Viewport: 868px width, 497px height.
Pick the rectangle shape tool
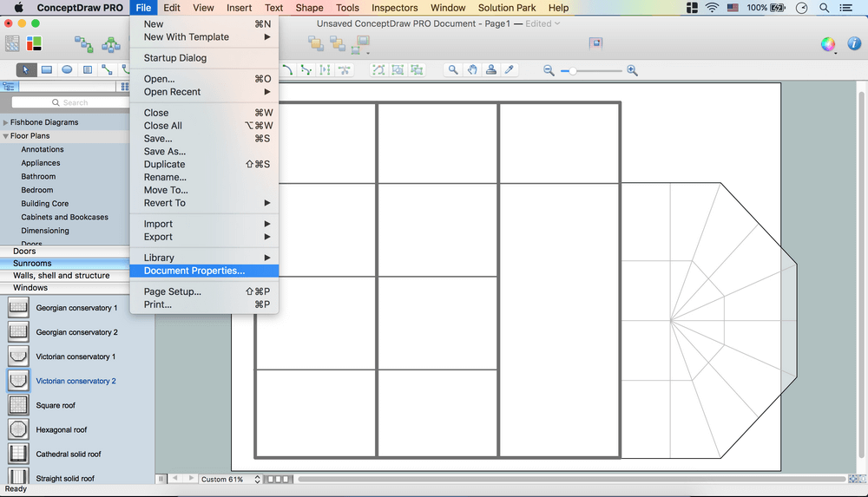click(47, 70)
